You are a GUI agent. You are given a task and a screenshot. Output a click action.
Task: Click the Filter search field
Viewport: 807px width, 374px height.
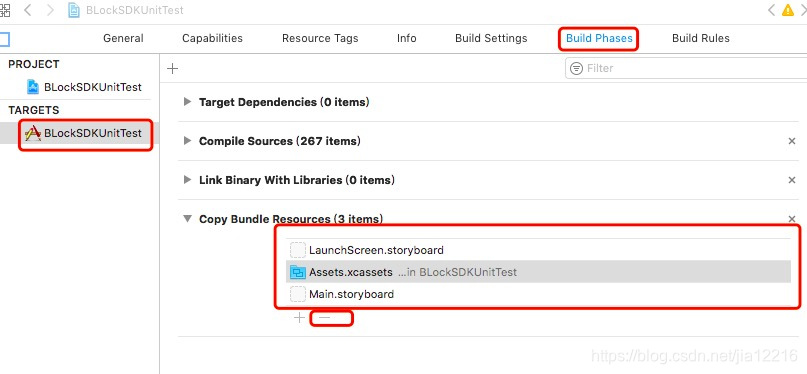pyautogui.click(x=686, y=68)
